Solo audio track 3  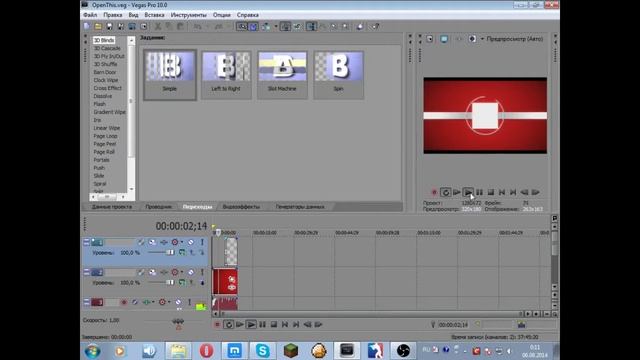pyautogui.click(x=189, y=302)
